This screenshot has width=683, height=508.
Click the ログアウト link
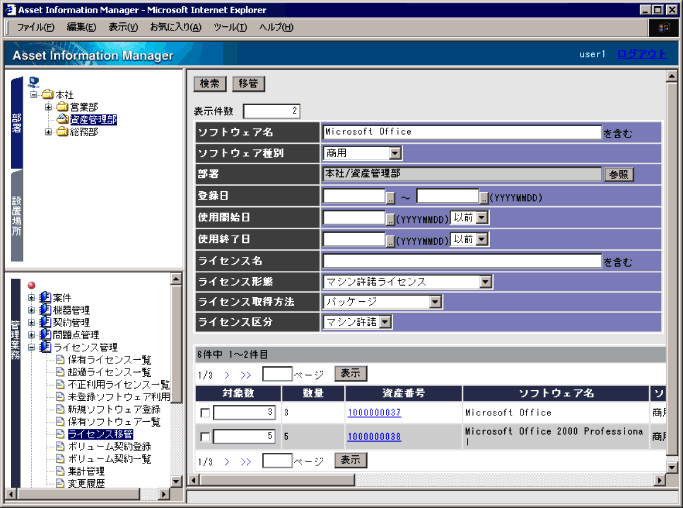[642, 54]
